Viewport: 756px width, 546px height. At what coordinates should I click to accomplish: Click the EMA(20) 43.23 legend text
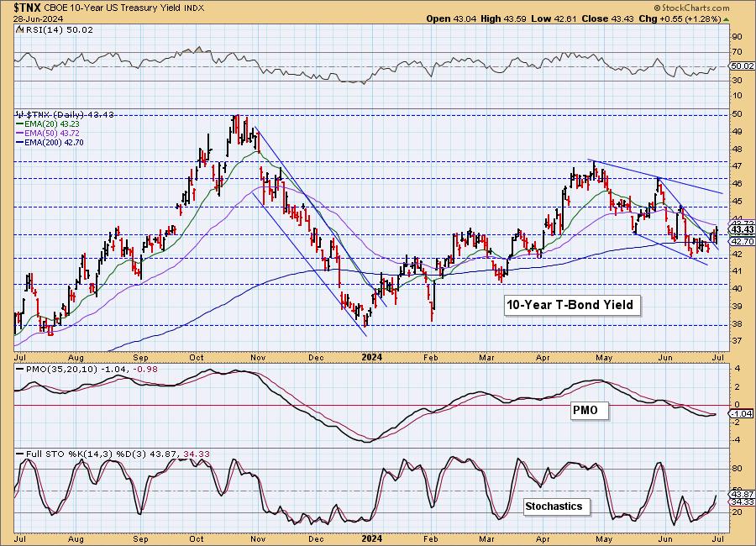[52, 124]
